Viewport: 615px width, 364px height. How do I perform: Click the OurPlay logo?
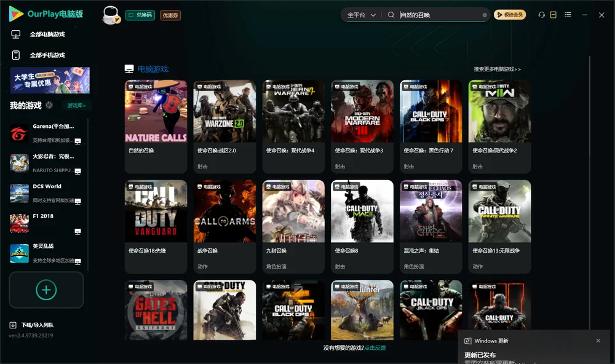point(46,14)
